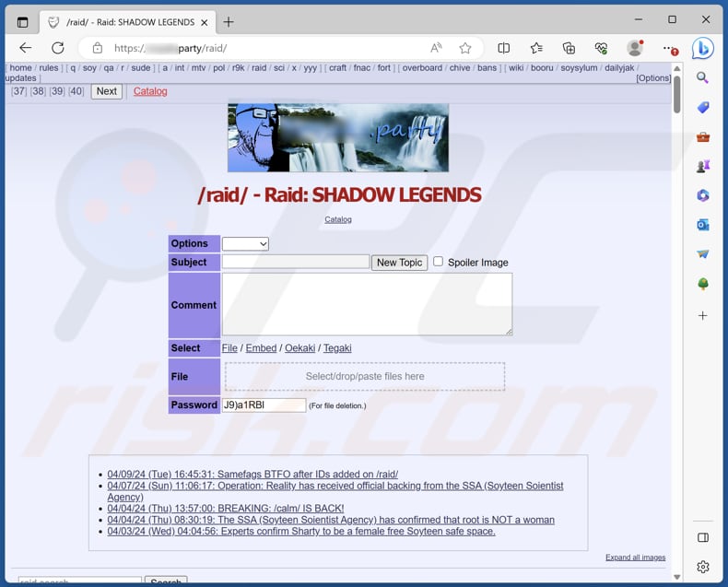The image size is (728, 587).
Task: Open the Bing Copilot sidebar icon
Action: pos(702,48)
